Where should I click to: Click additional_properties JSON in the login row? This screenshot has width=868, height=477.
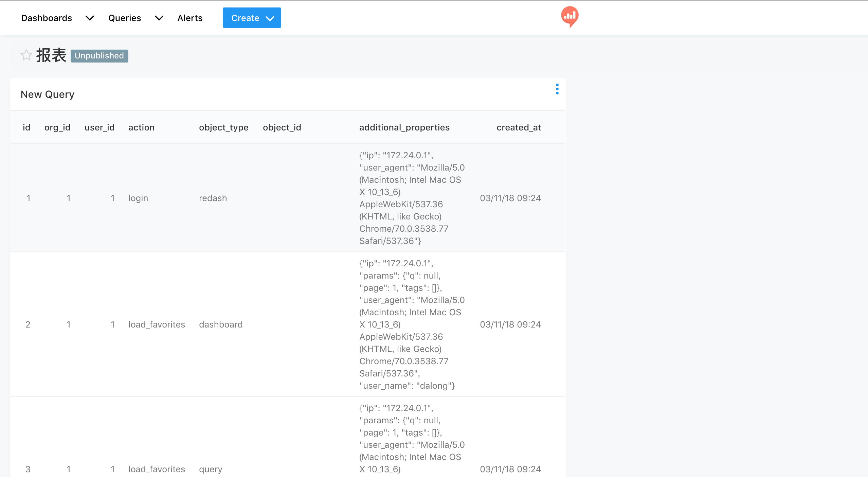[x=412, y=198]
